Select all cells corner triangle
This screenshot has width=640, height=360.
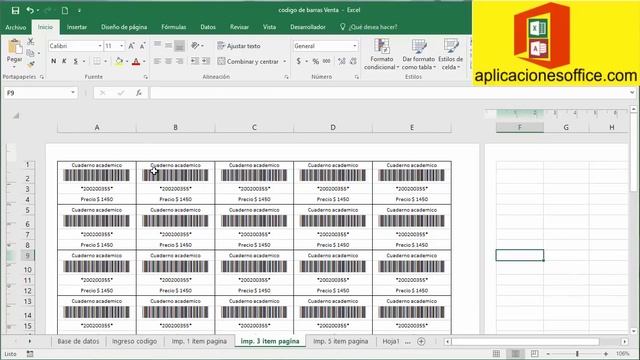tap(16, 116)
